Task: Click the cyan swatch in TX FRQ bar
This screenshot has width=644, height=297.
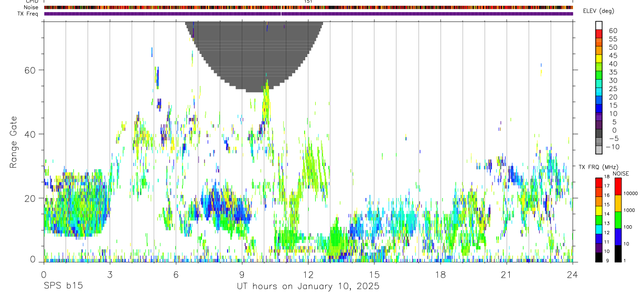Action: tap(599, 229)
